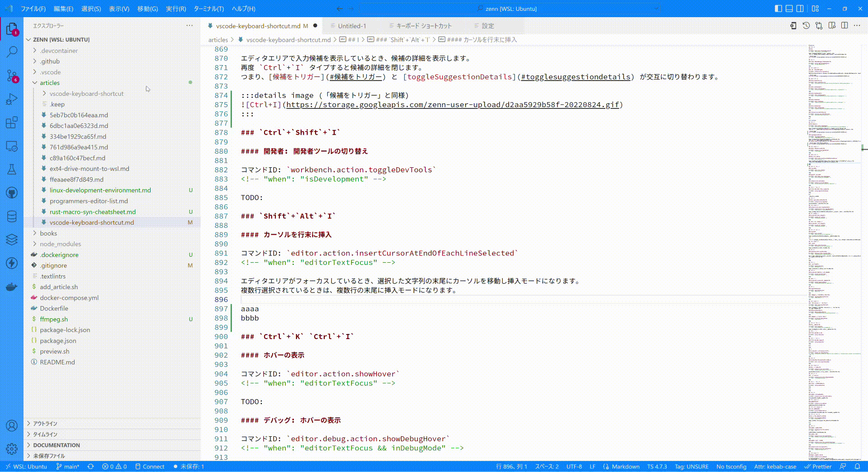The width and height of the screenshot is (868, 472).
Task: Open the Extensions view icon
Action: (12, 123)
